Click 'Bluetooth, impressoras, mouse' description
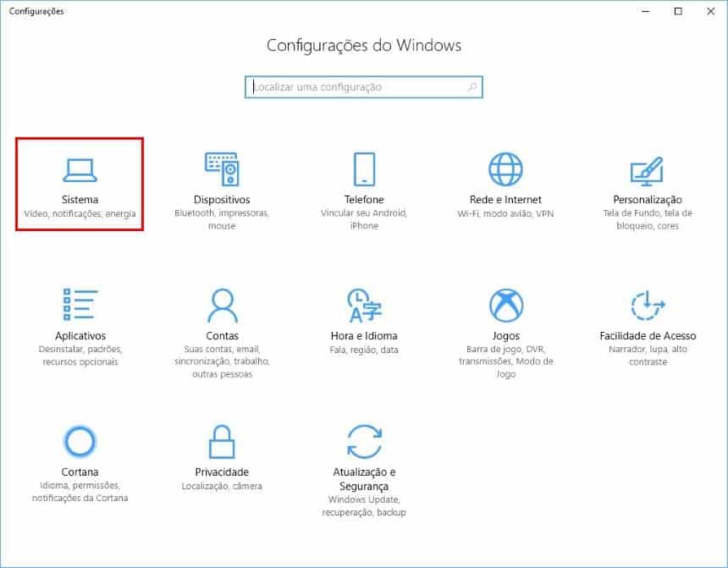This screenshot has width=728, height=568. tap(222, 219)
